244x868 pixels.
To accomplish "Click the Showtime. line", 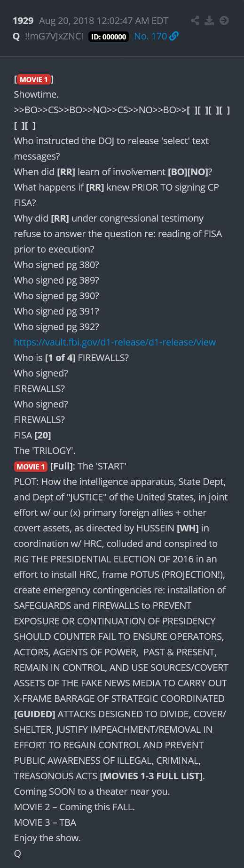I will [36, 94].
